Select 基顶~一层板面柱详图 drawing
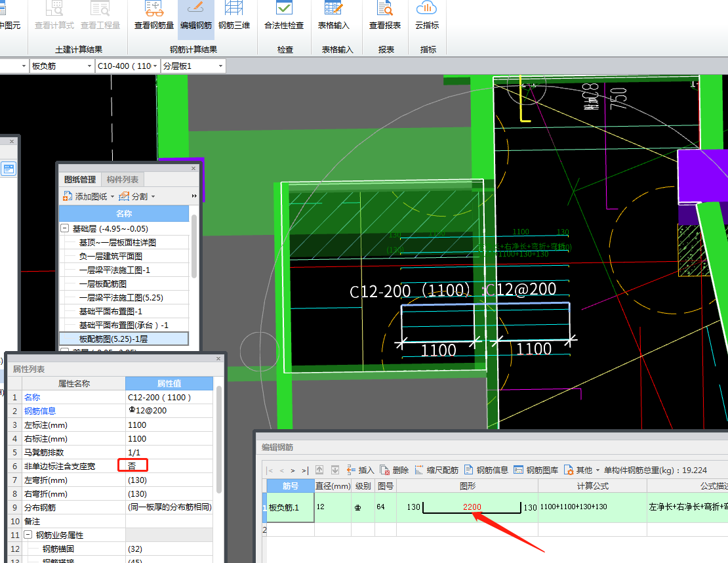The width and height of the screenshot is (728, 563). point(117,243)
